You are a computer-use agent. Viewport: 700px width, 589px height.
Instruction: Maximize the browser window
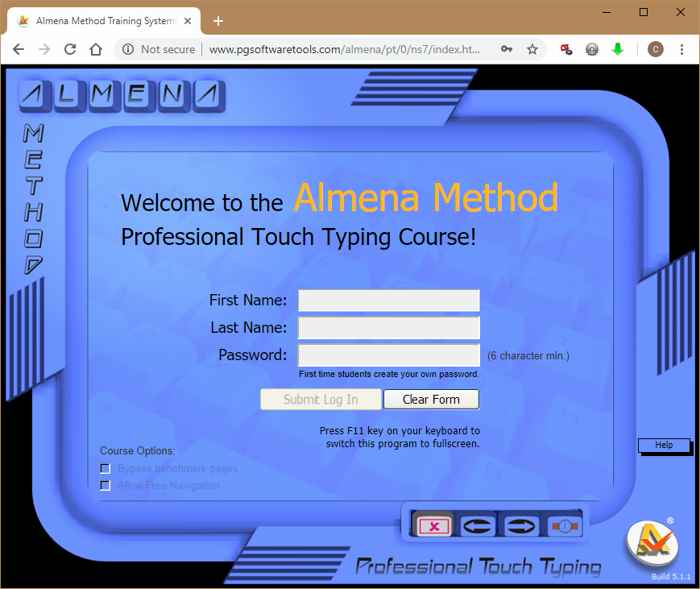(x=644, y=13)
